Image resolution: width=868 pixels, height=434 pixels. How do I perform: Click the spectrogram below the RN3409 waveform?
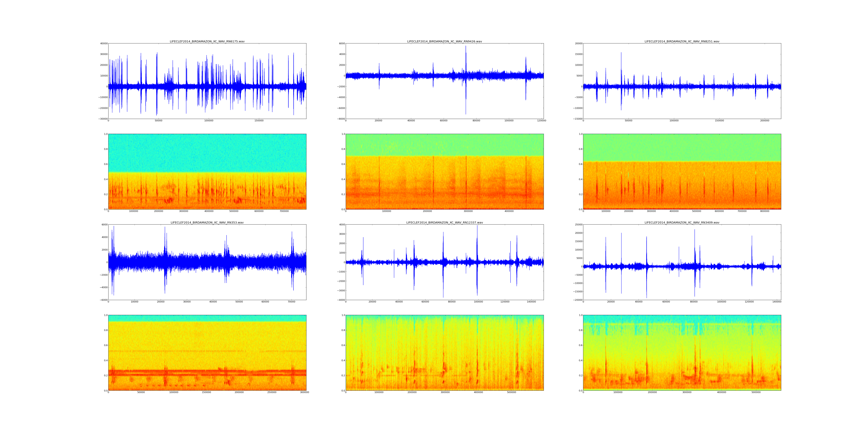[x=682, y=353]
